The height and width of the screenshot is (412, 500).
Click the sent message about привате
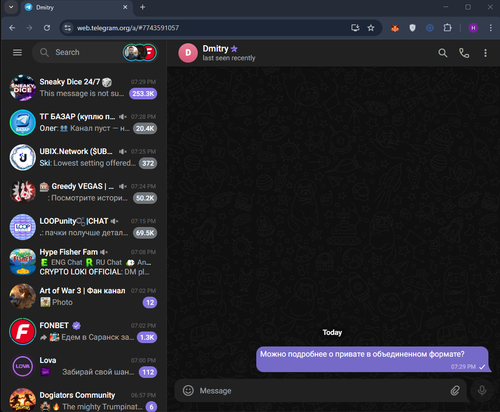pos(372,359)
